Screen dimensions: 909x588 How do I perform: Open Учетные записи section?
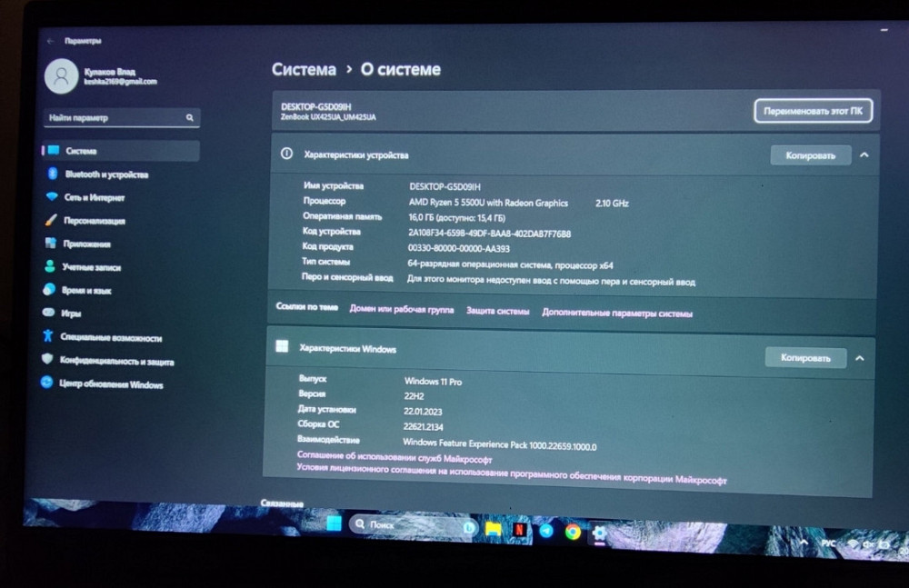click(91, 268)
